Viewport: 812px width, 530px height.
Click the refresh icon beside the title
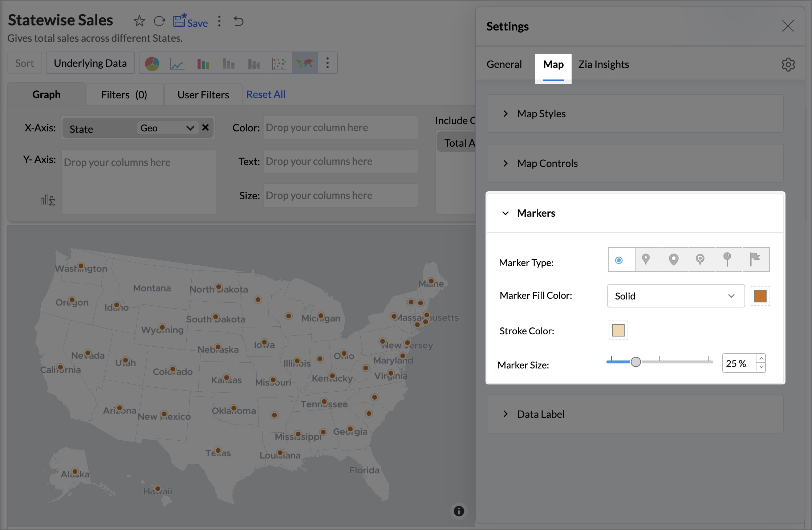click(159, 21)
